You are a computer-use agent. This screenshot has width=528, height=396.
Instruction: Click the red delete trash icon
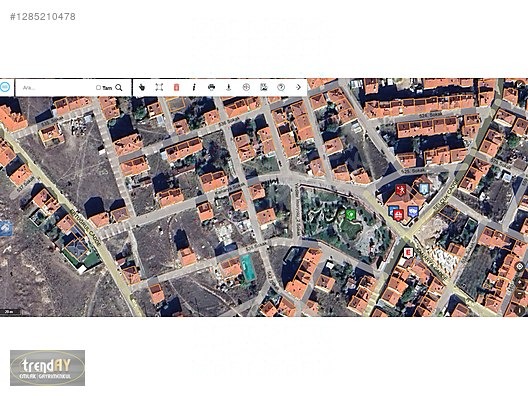point(176,88)
